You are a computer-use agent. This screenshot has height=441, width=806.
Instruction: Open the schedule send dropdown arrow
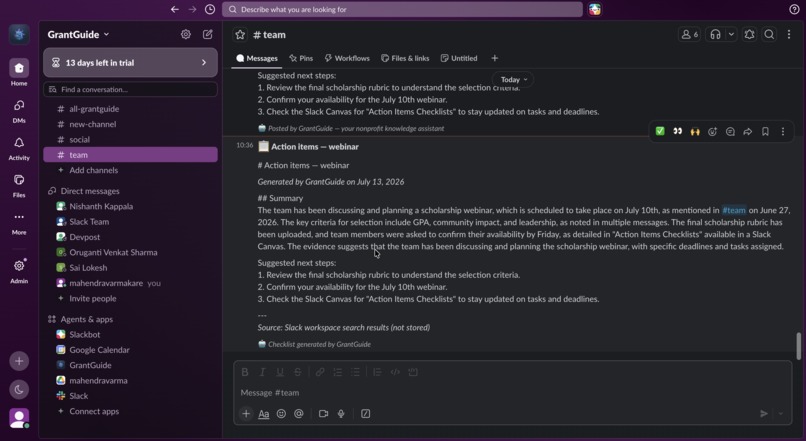pyautogui.click(x=781, y=413)
